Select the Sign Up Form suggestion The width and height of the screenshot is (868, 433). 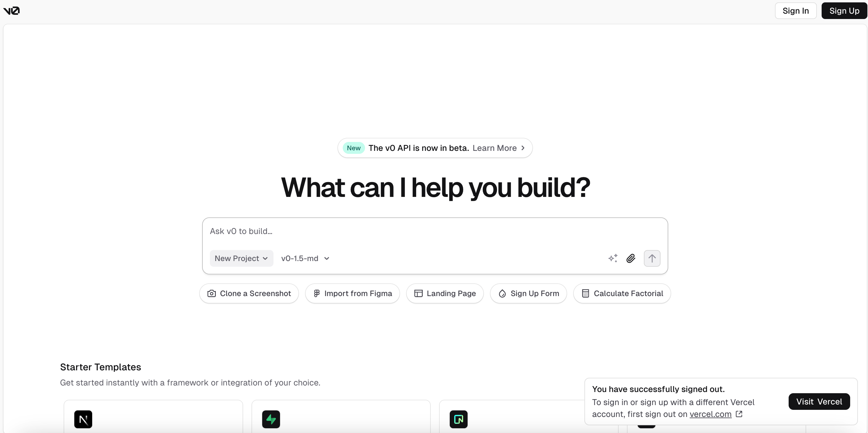[528, 293]
